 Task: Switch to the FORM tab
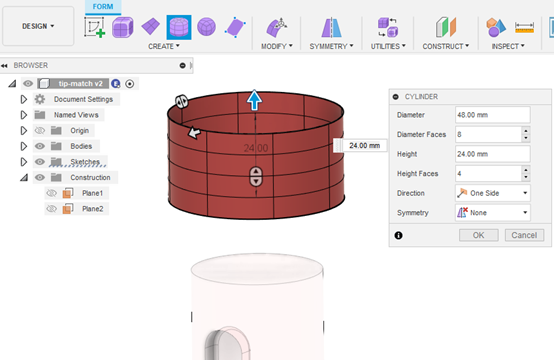(x=103, y=7)
